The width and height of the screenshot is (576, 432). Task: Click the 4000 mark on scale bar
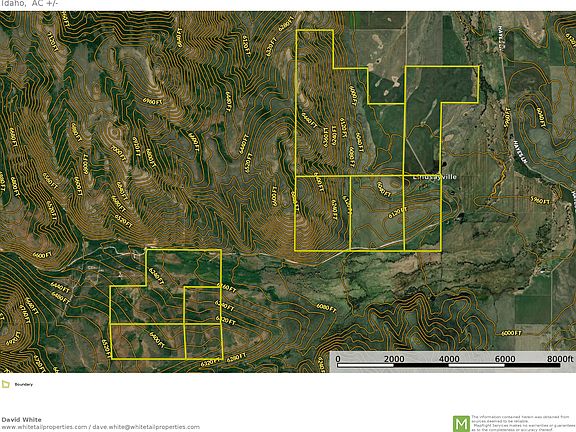[449, 359]
